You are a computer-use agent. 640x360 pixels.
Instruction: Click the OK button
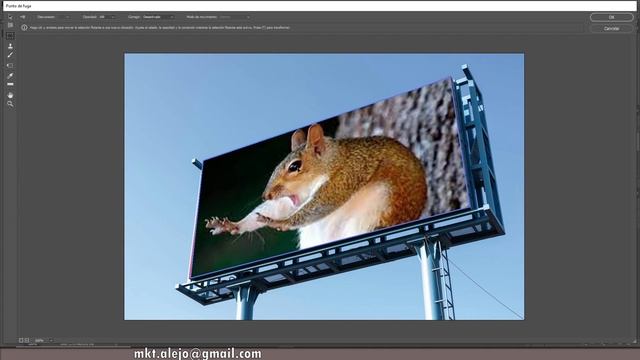click(x=611, y=17)
